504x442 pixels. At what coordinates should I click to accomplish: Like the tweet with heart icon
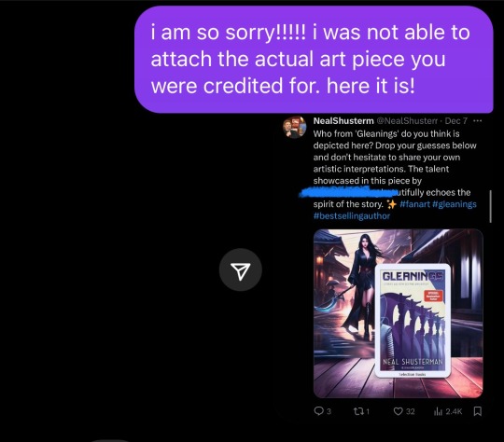point(398,411)
